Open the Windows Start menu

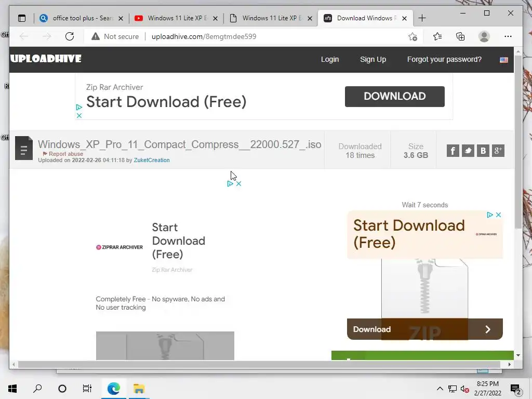(x=12, y=389)
